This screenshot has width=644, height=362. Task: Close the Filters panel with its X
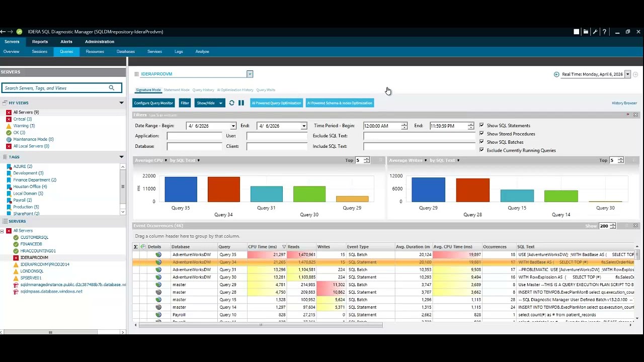635,115
